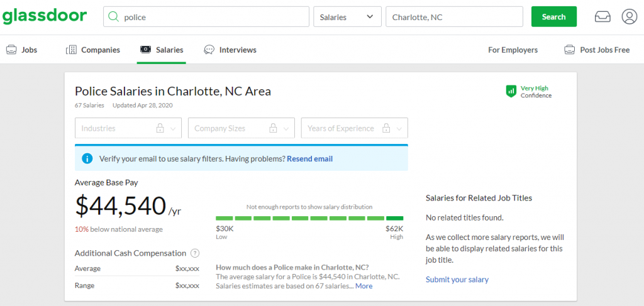Click the Additional Cash Compensation help icon
Image resolution: width=644 pixels, height=306 pixels.
coord(195,253)
